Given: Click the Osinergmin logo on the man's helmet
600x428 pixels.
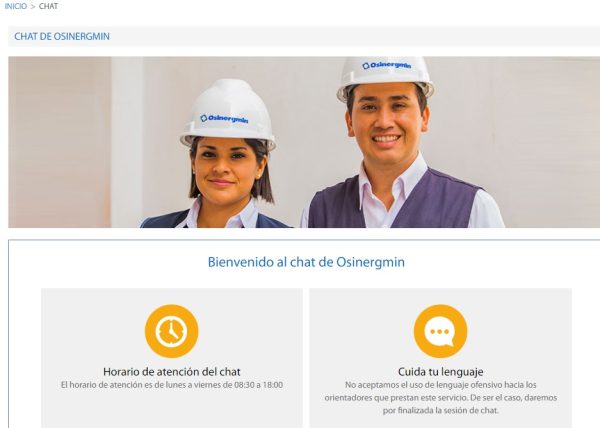Looking at the screenshot, I should [x=387, y=65].
